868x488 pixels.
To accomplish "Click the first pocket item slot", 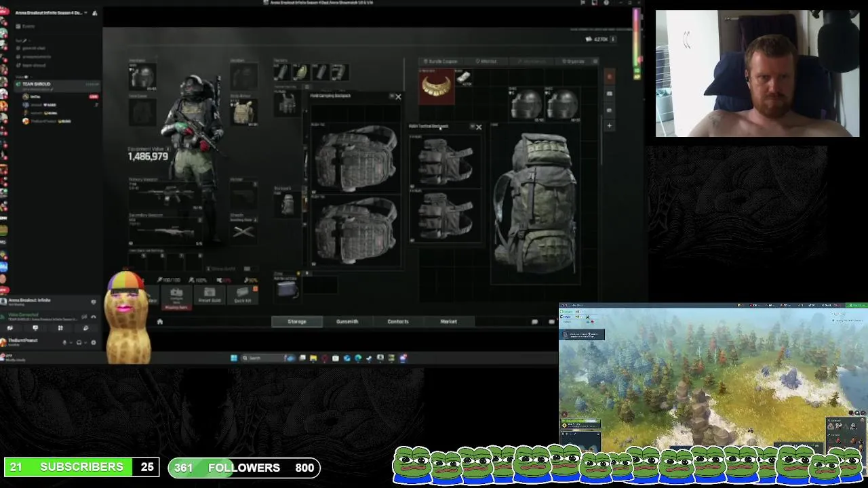I will (281, 72).
